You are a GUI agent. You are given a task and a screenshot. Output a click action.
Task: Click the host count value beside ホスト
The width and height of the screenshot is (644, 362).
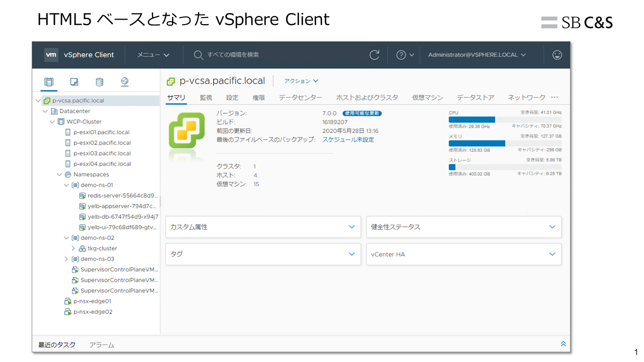point(255,175)
